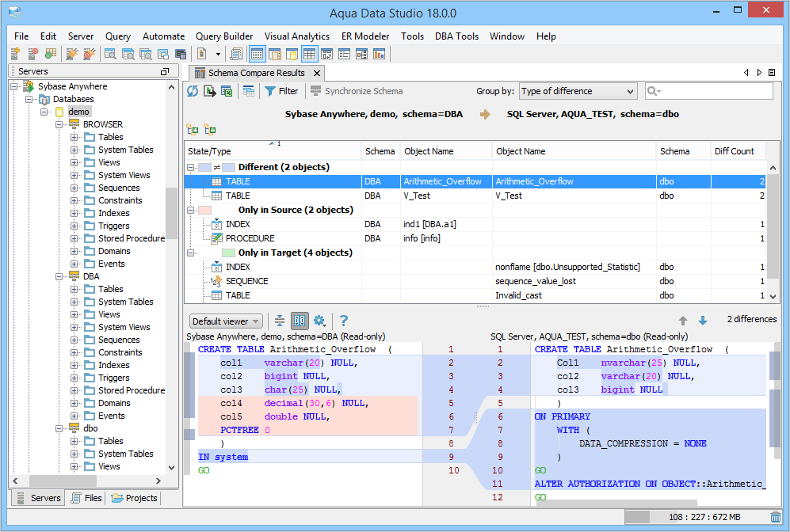The image size is (790, 532).
Task: Click the dark terminal window toolbar icon
Action: click(181, 54)
